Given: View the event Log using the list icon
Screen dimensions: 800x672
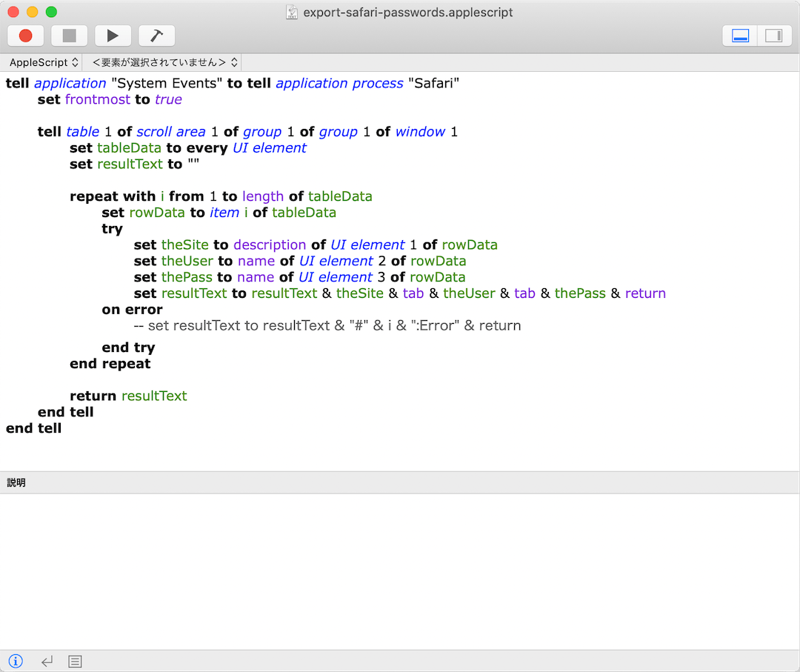Looking at the screenshot, I should point(74,660).
